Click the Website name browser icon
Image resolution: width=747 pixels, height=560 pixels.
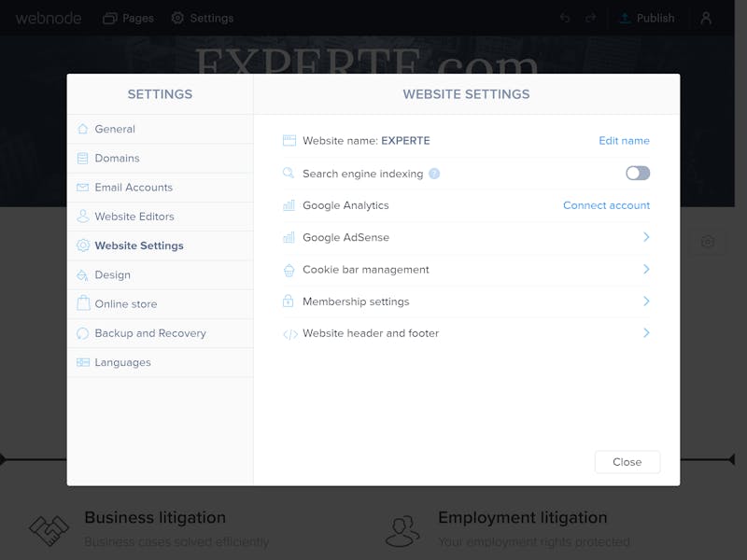289,141
